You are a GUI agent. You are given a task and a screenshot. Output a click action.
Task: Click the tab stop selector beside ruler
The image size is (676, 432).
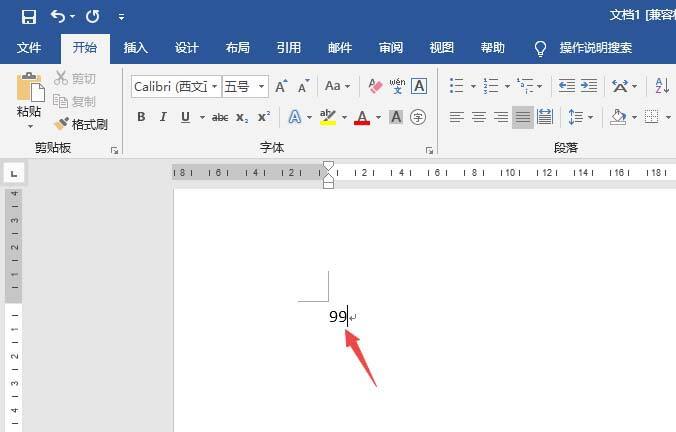[14, 174]
